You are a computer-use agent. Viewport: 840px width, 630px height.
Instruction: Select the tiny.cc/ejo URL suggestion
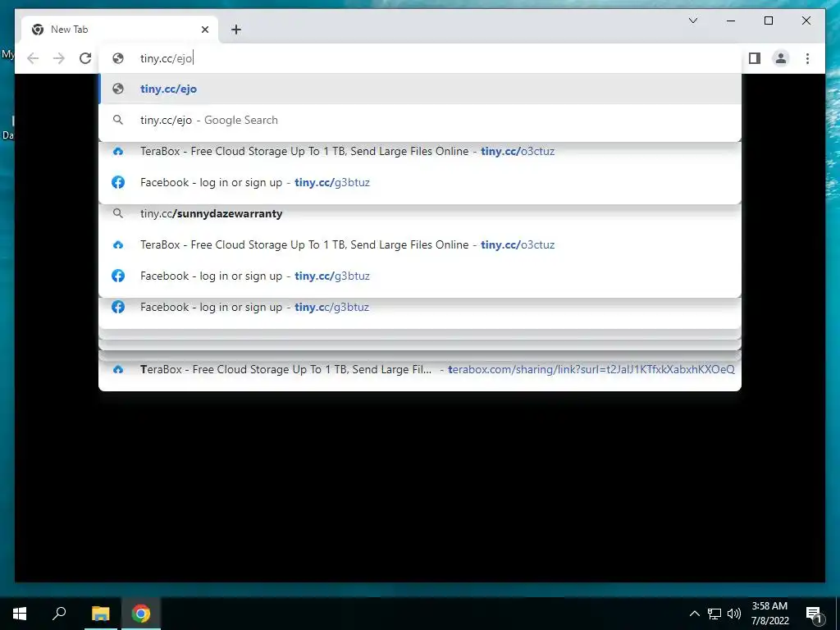coord(421,89)
